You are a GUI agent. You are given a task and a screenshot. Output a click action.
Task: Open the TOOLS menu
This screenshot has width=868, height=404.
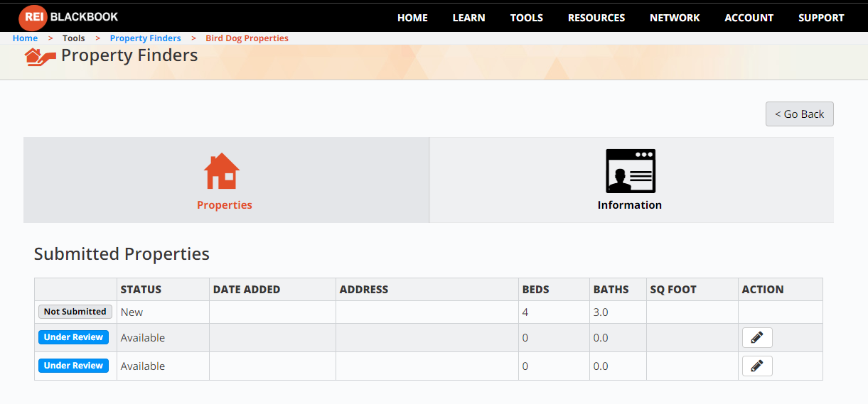[527, 18]
